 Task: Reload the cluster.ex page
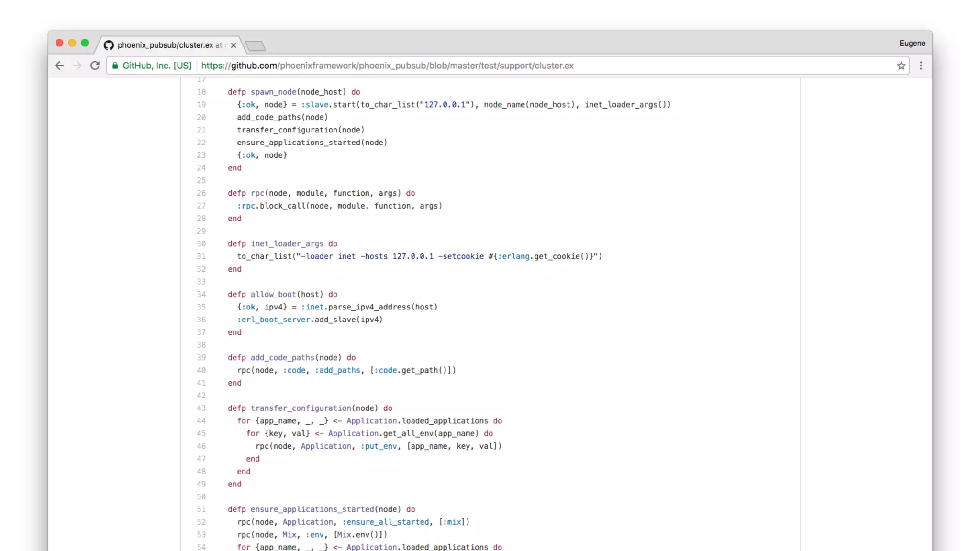95,66
